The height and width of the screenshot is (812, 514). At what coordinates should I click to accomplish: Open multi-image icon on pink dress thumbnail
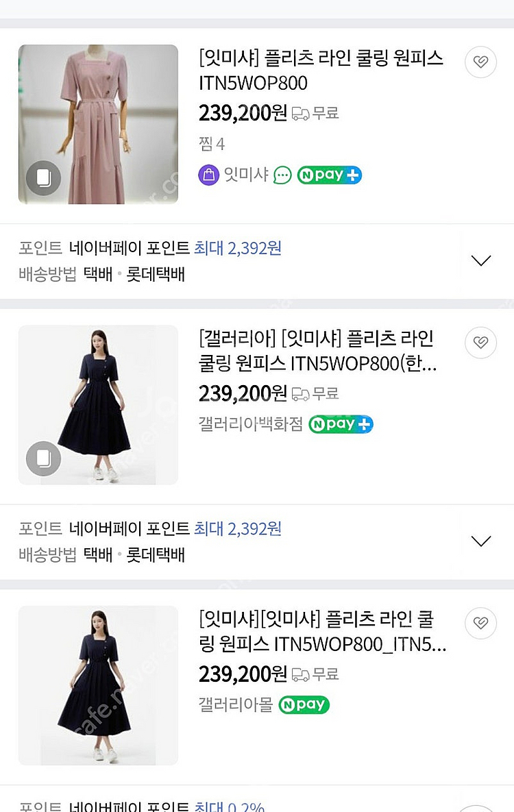tap(44, 178)
